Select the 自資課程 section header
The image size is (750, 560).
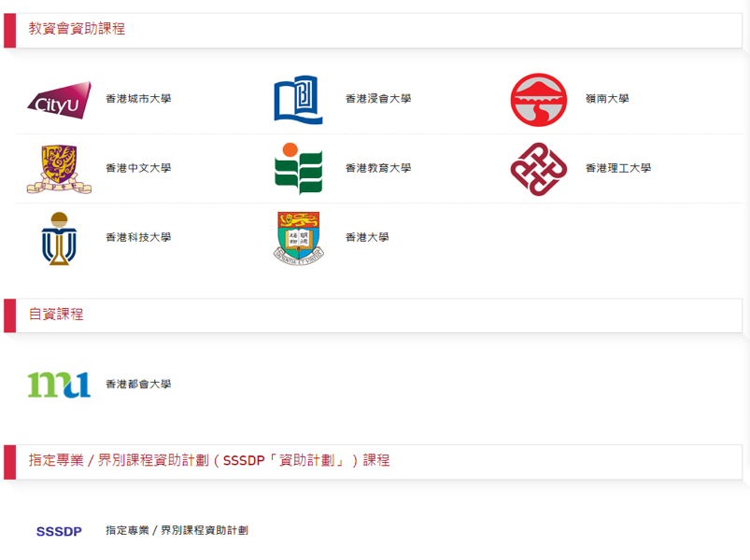373,315
